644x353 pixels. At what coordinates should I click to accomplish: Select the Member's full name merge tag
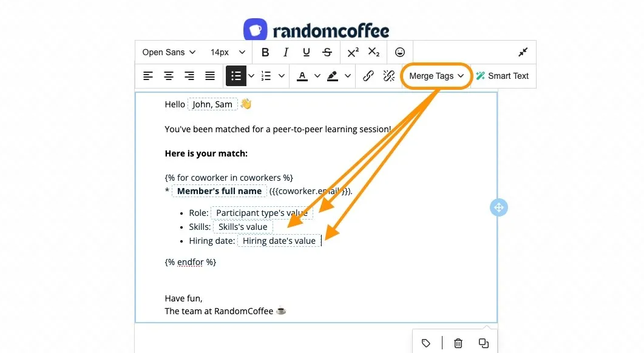click(x=219, y=191)
